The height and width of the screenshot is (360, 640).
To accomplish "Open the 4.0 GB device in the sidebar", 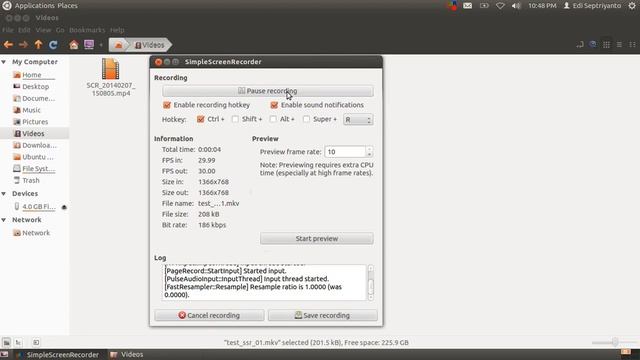I will point(38,207).
